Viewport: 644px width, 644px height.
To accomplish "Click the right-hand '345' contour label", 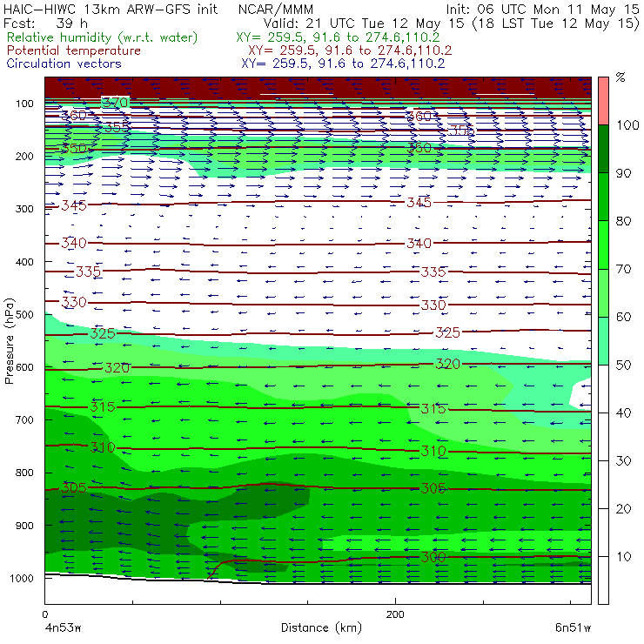I will 419,203.
